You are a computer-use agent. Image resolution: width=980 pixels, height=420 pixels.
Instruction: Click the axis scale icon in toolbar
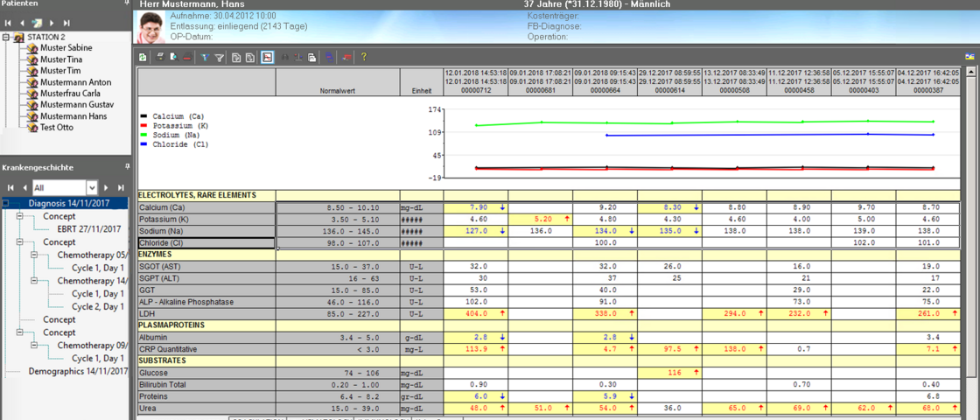tap(298, 57)
